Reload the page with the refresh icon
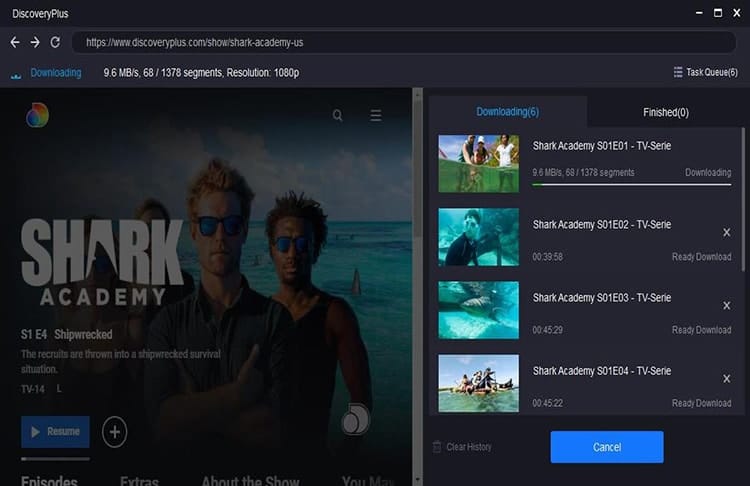 [55, 43]
